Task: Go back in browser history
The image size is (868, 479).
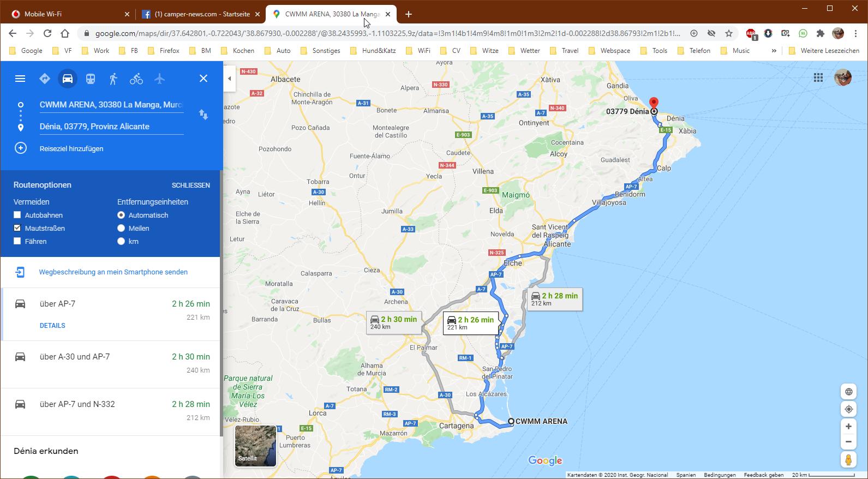Action: click(13, 33)
